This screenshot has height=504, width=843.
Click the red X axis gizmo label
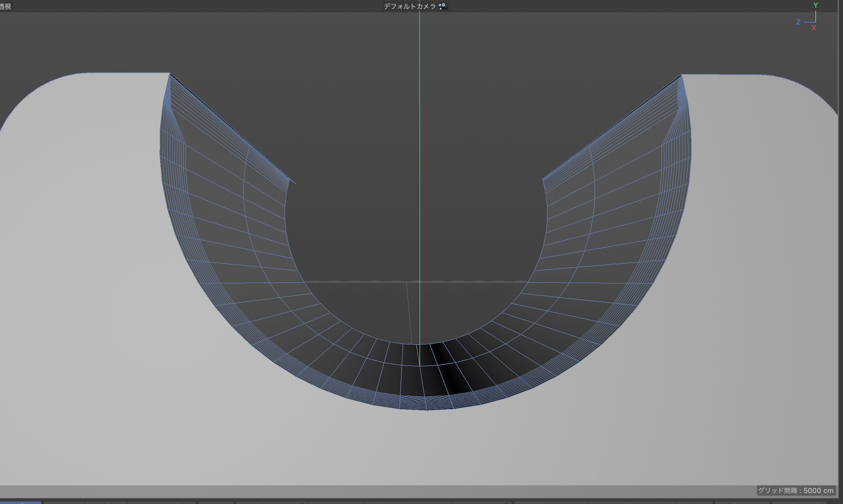click(813, 28)
